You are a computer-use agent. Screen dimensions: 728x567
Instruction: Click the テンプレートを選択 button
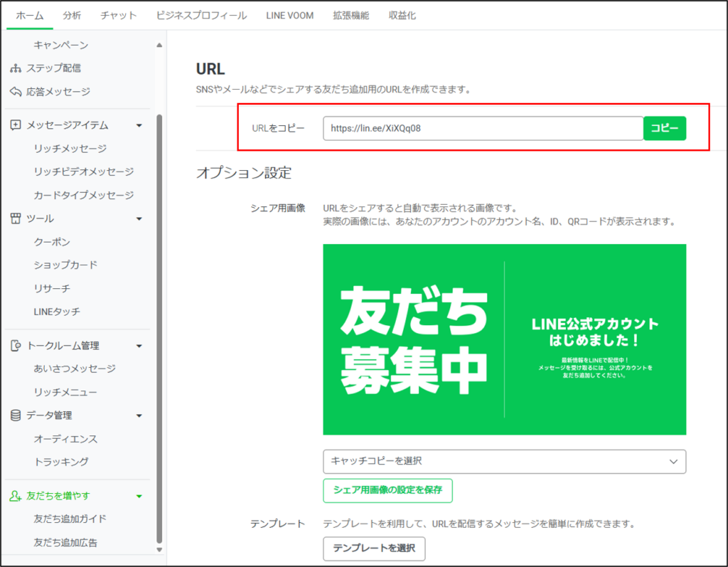(374, 549)
